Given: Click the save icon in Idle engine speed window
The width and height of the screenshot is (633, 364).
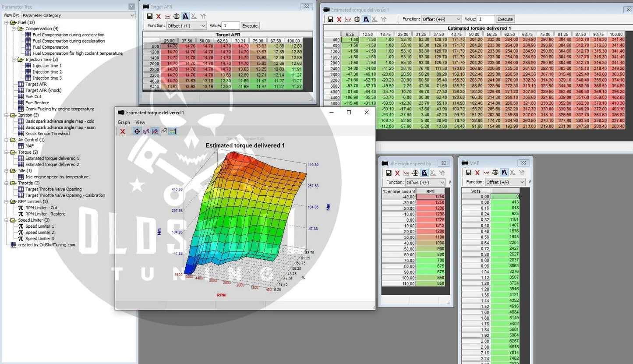Looking at the screenshot, I should [388, 173].
